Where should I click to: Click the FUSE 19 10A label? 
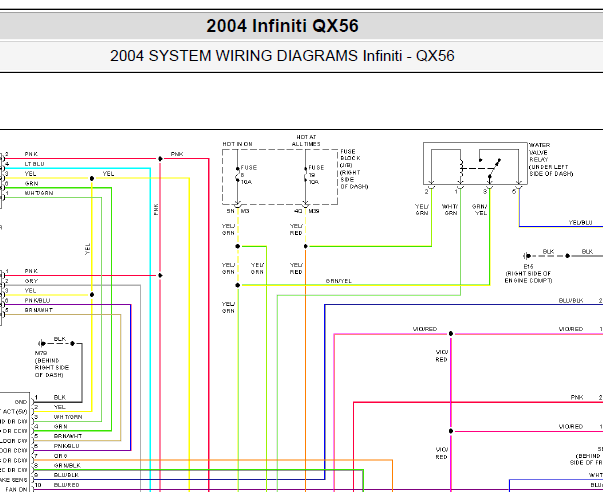pos(316,175)
